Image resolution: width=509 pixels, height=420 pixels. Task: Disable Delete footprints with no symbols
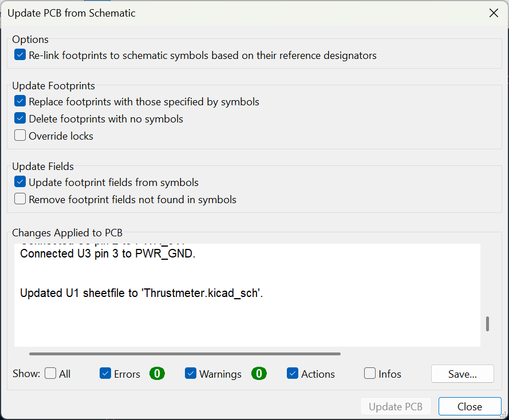tap(20, 119)
